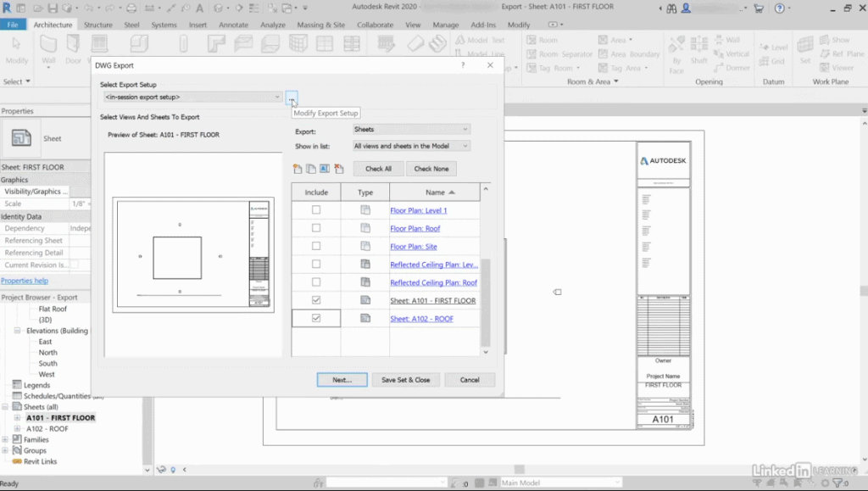Switch to the Annotate ribbon tab
Screen dimensions: 868x491
pos(233,25)
